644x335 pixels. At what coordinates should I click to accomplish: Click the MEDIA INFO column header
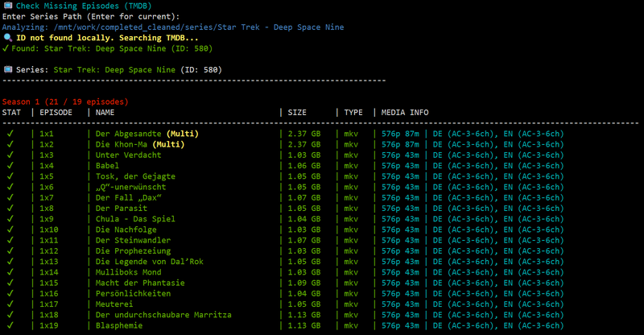pyautogui.click(x=405, y=113)
